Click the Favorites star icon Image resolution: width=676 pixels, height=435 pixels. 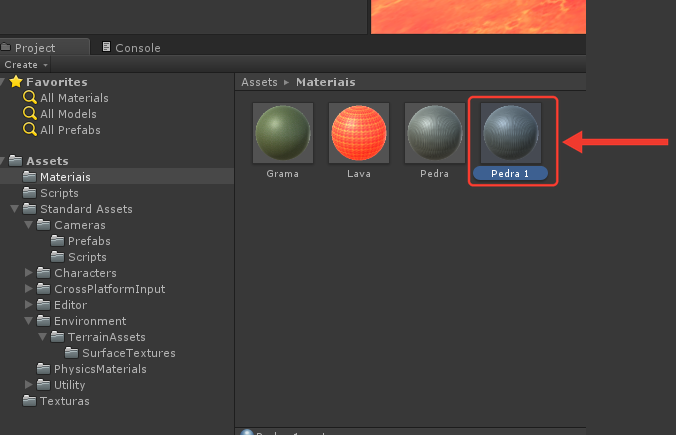[x=16, y=81]
